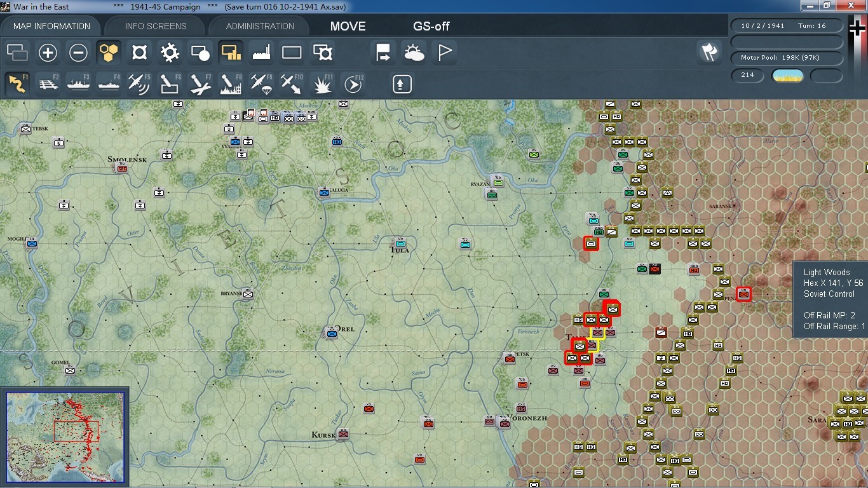Select the white unit counter at Bryansk
The height and width of the screenshot is (488, 868).
coord(248,294)
